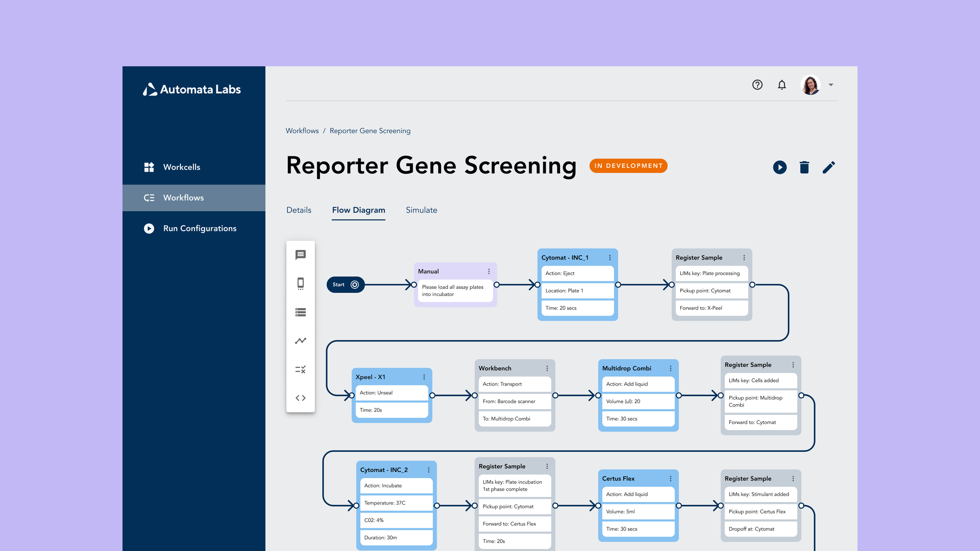Select the checklist rules tool icon
Image resolution: width=980 pixels, height=551 pixels.
click(x=300, y=370)
